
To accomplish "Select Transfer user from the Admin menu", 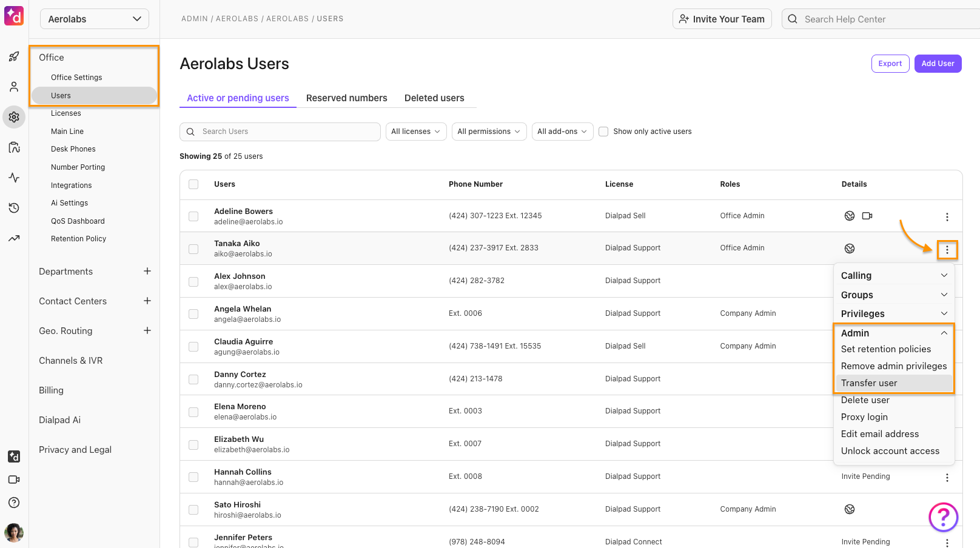I will click(x=894, y=383).
